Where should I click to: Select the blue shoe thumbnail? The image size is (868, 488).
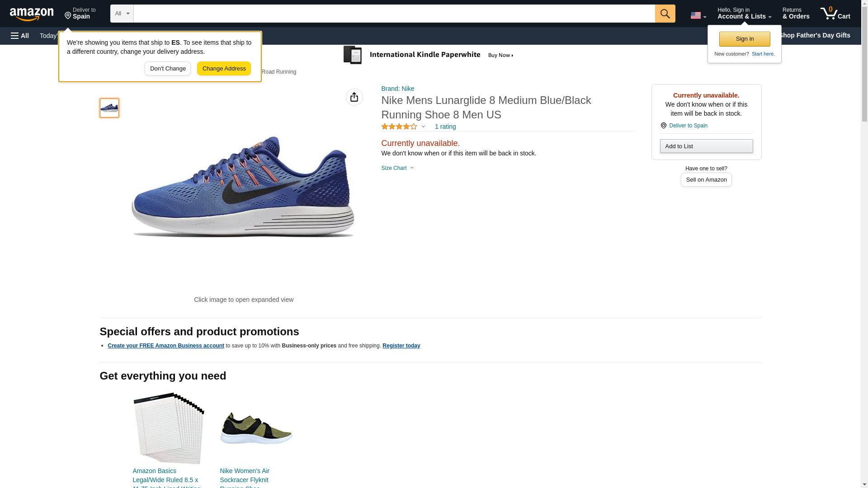pos(109,108)
